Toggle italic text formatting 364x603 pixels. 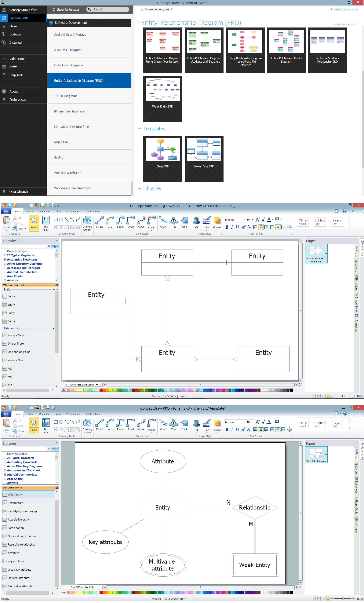coord(232,227)
